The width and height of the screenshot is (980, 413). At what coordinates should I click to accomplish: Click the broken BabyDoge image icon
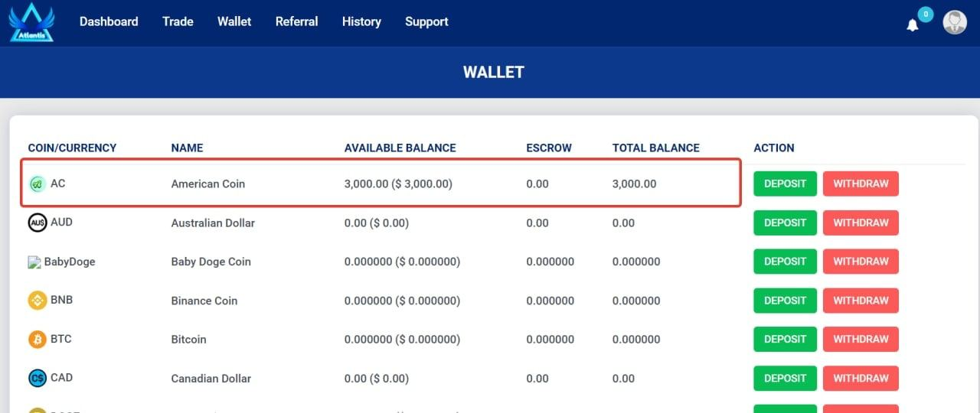click(34, 262)
